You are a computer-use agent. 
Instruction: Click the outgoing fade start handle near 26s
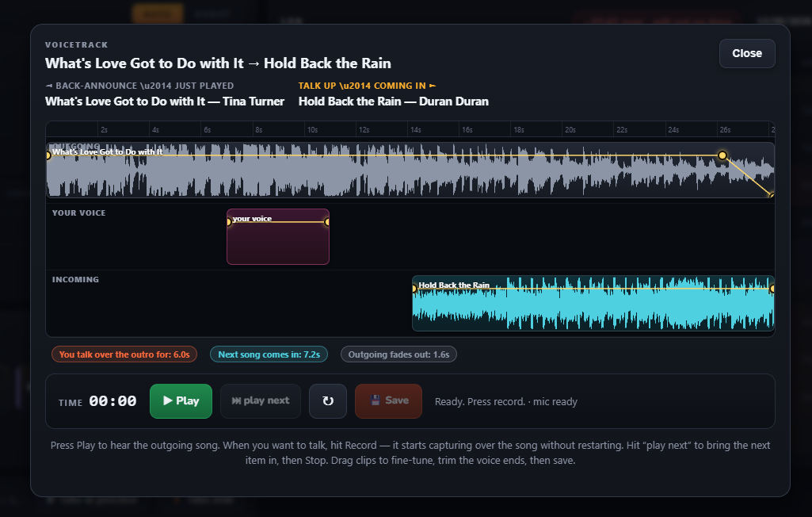[x=722, y=155]
